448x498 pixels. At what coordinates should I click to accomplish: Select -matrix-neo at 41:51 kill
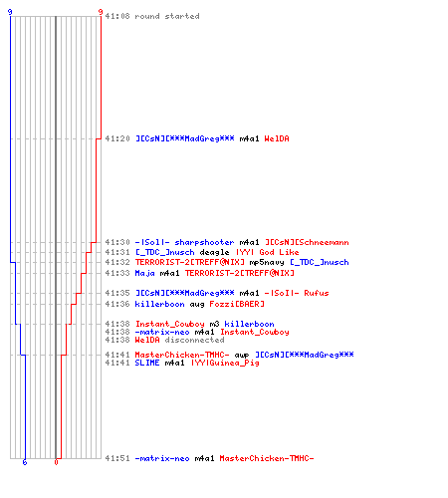pos(162,458)
